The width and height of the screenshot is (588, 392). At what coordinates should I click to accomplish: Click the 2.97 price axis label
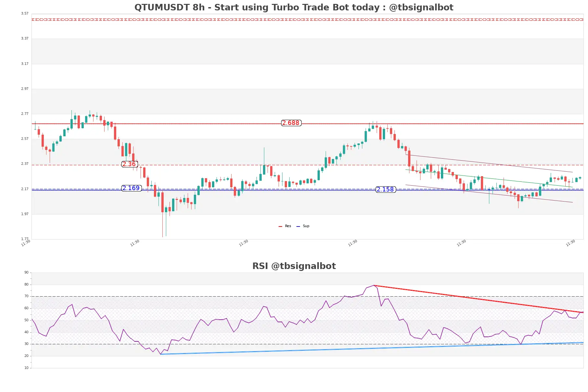(25, 89)
